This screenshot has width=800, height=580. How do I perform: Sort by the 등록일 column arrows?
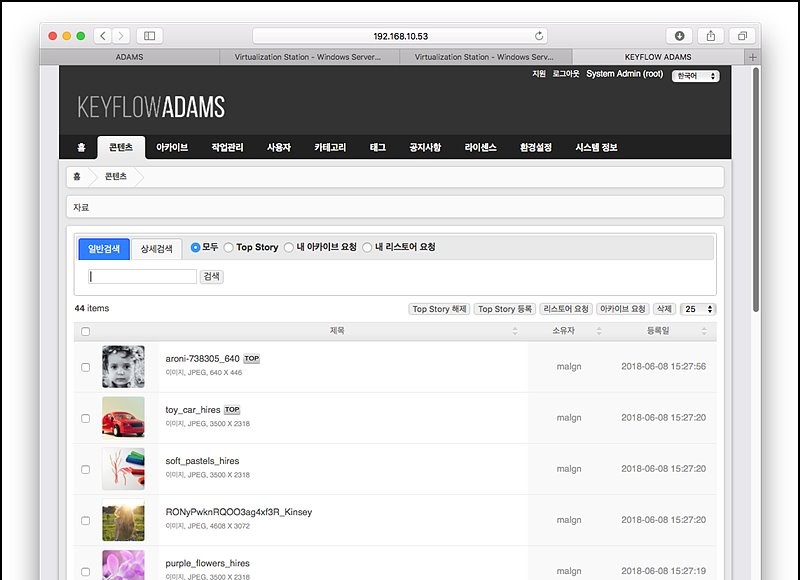coord(704,331)
